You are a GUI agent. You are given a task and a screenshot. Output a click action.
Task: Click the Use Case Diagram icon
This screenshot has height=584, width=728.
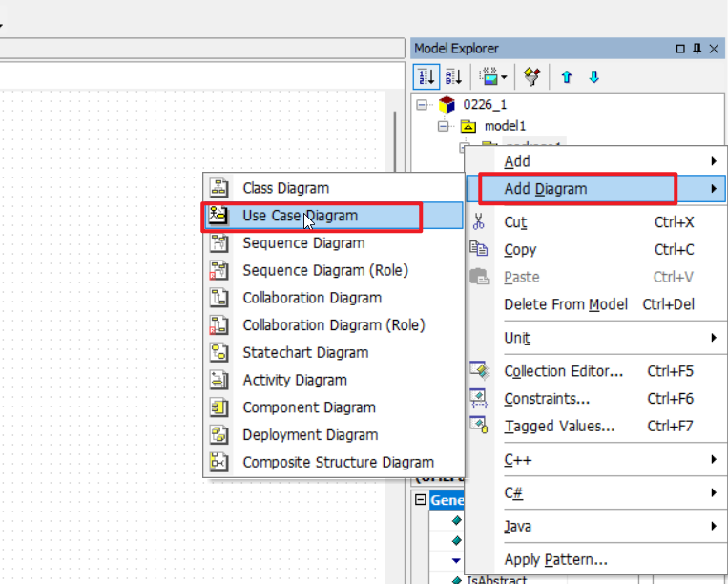point(218,216)
